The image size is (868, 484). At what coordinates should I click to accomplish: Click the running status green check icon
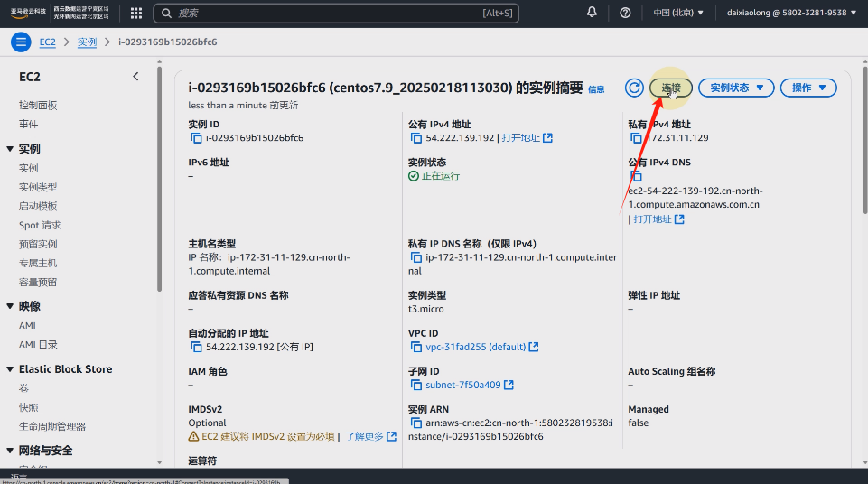click(414, 176)
